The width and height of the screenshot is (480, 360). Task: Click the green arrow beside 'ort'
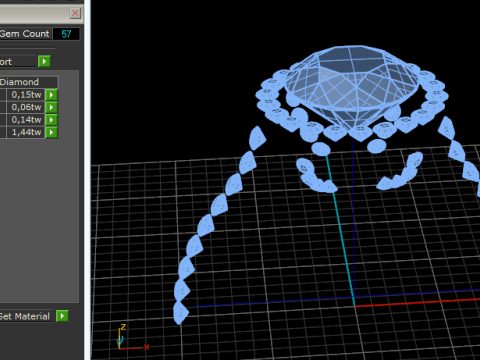click(x=44, y=61)
